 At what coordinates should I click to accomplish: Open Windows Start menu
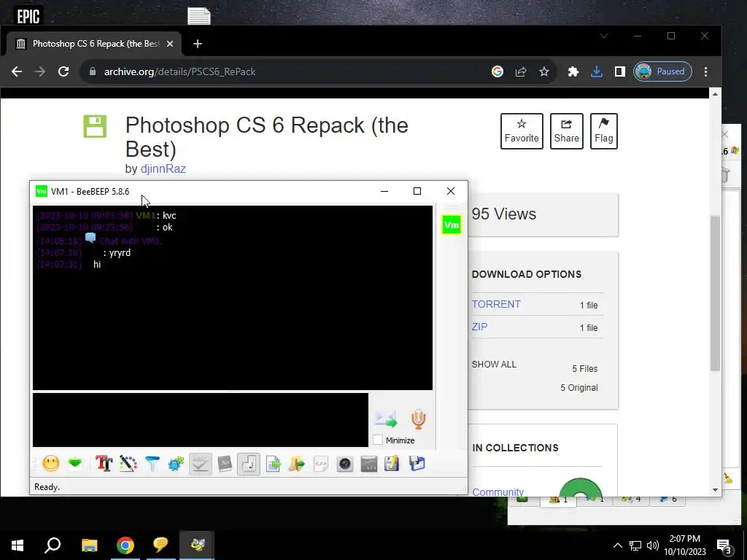pos(18,545)
